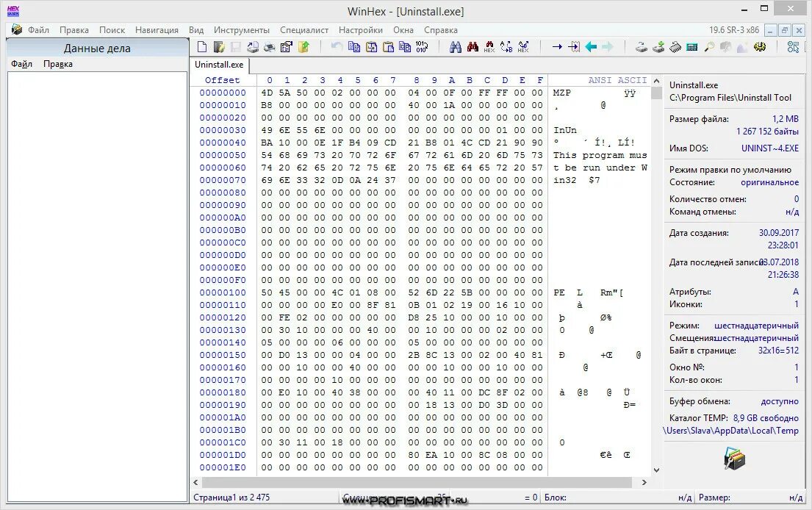Click the Offset column header
812x510 pixels.
click(x=222, y=80)
